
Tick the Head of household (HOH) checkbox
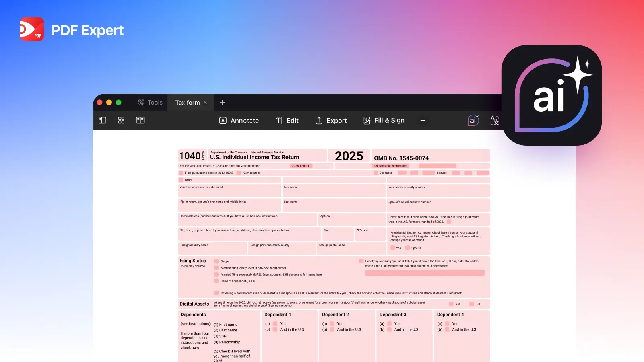(216, 281)
